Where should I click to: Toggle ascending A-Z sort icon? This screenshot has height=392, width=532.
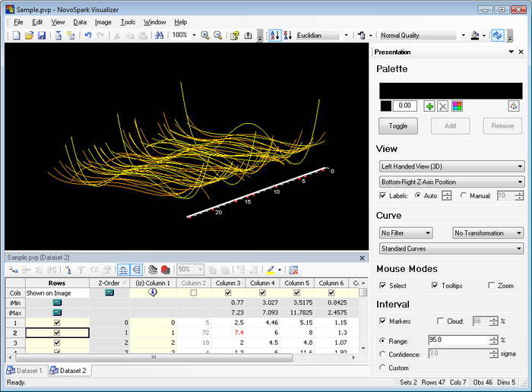(x=275, y=35)
